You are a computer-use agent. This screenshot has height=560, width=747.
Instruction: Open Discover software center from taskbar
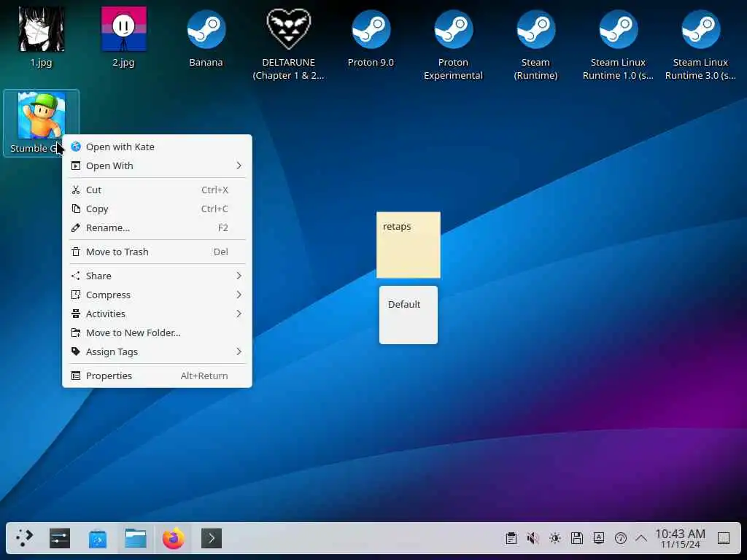(x=98, y=538)
